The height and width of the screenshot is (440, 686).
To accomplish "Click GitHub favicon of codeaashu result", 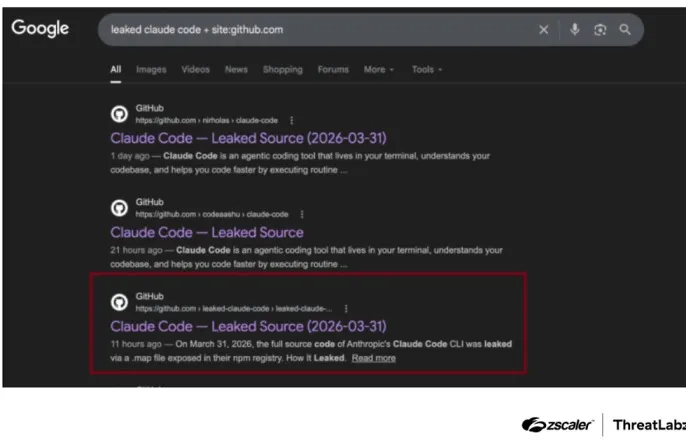I will [x=119, y=208].
